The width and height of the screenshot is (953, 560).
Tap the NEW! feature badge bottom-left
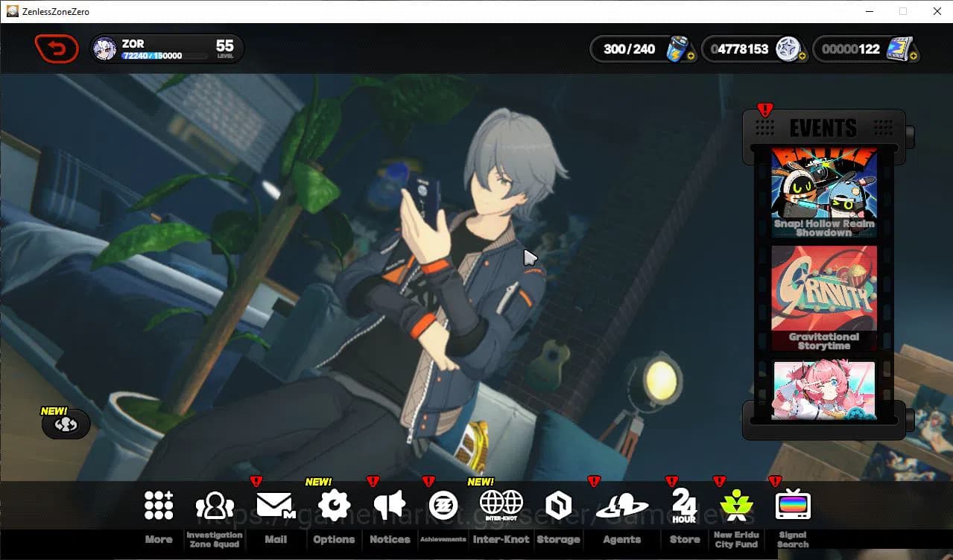point(66,423)
